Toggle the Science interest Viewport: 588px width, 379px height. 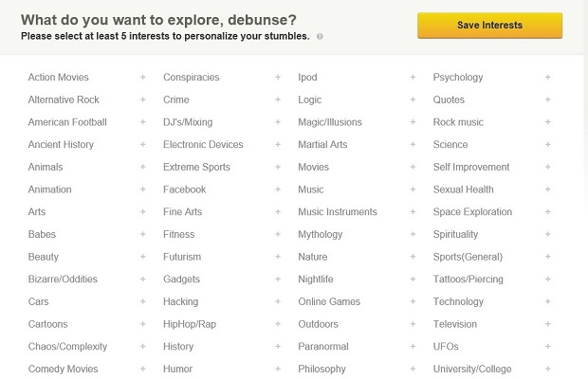click(x=450, y=145)
